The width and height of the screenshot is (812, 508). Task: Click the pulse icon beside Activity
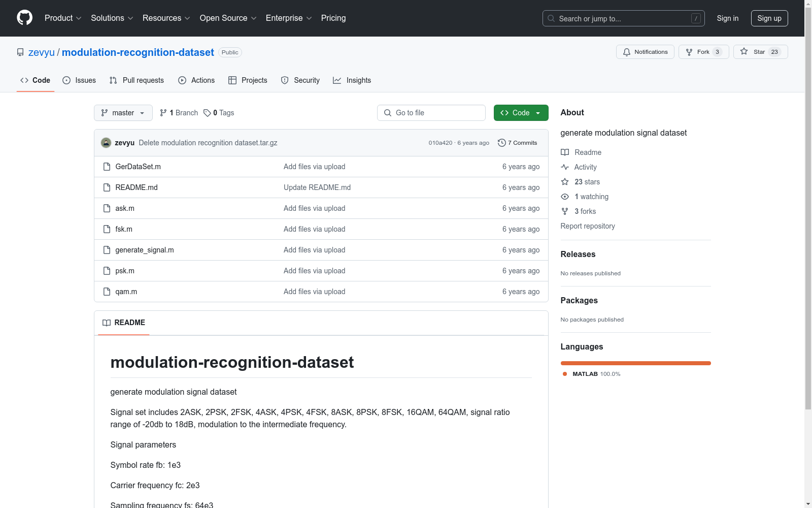(565, 167)
